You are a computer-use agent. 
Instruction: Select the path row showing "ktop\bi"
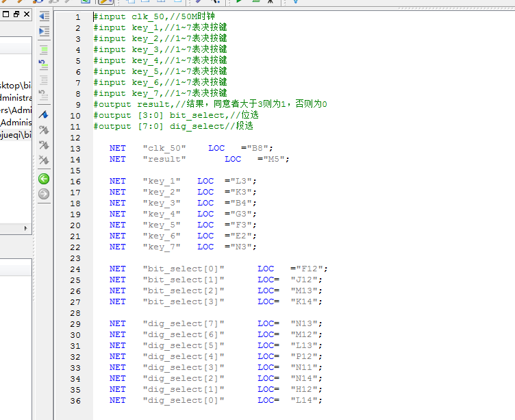pos(16,86)
